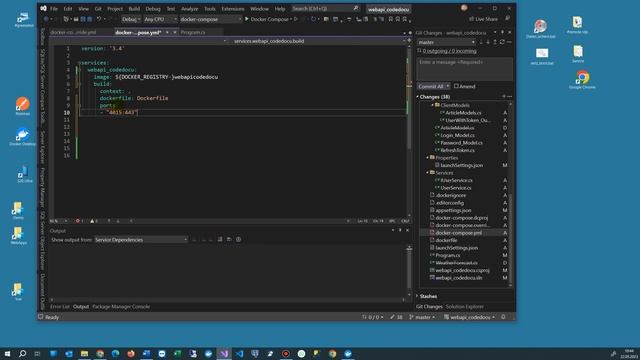Collapse the ClientModels folder
The height and width of the screenshot is (360, 640).
pyautogui.click(x=432, y=105)
